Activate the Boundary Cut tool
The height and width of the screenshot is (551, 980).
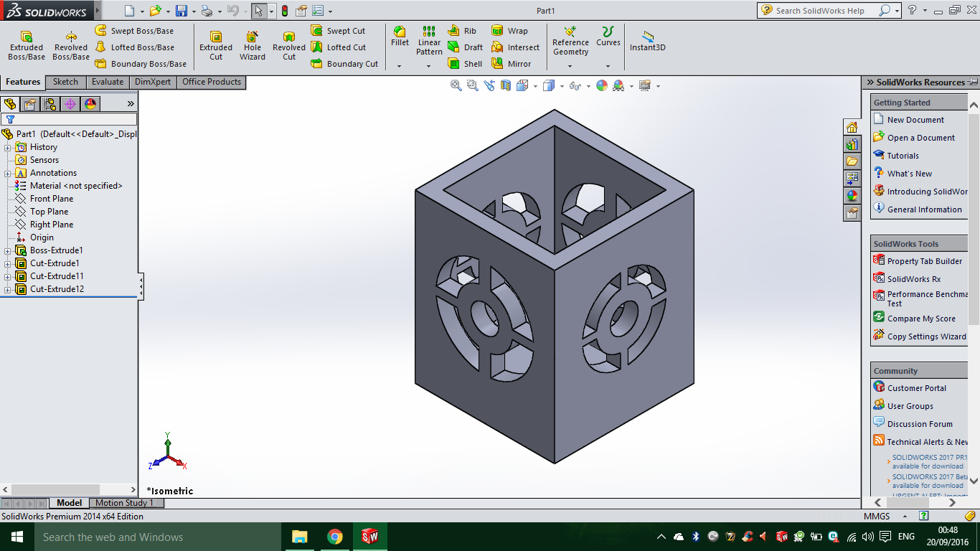(344, 64)
